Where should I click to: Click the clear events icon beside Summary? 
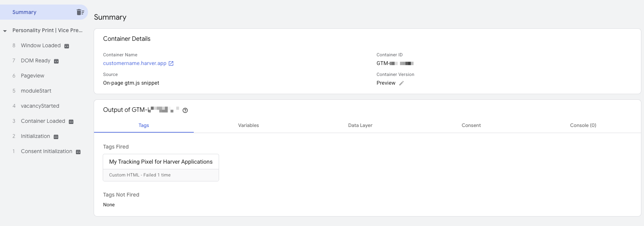click(80, 12)
